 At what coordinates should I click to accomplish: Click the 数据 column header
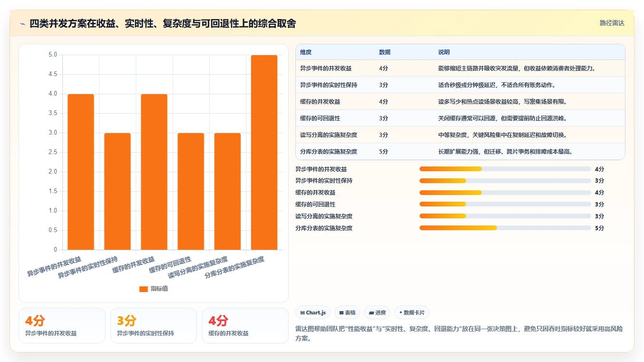point(385,52)
